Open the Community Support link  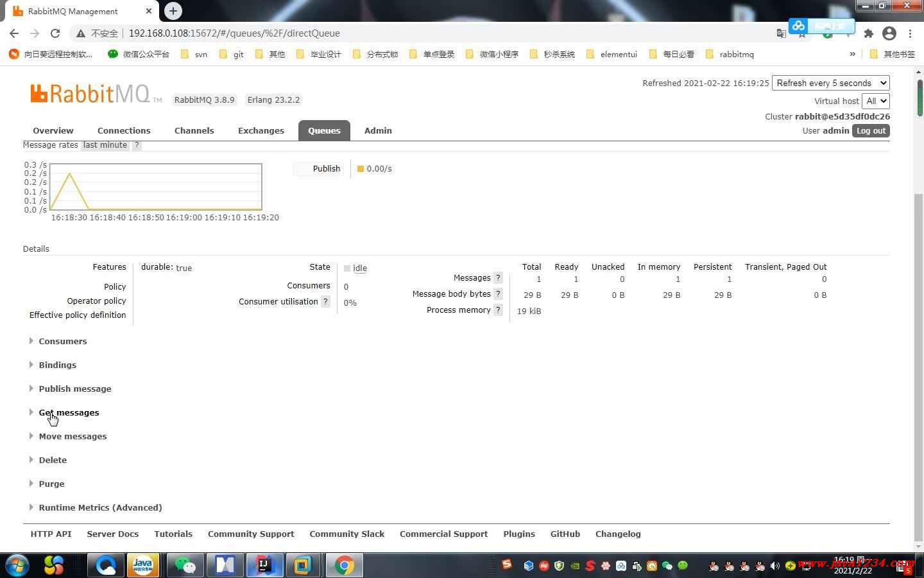(x=251, y=534)
